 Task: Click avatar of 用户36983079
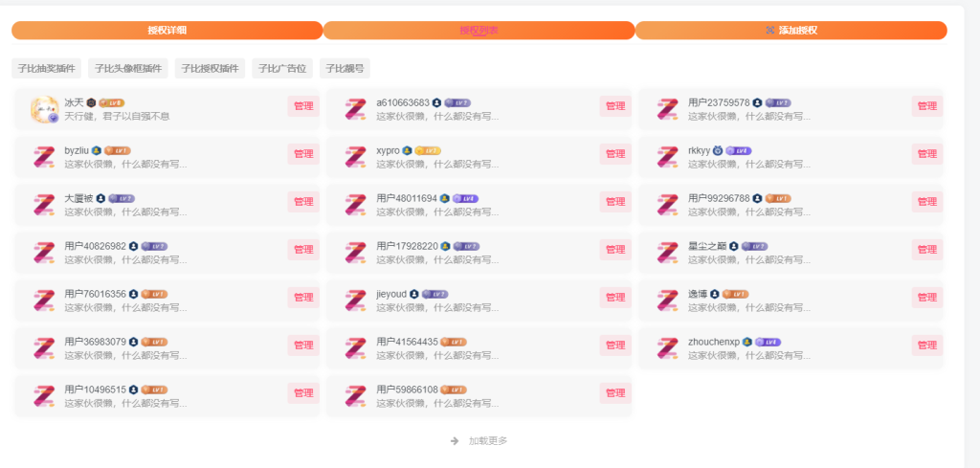pos(44,348)
